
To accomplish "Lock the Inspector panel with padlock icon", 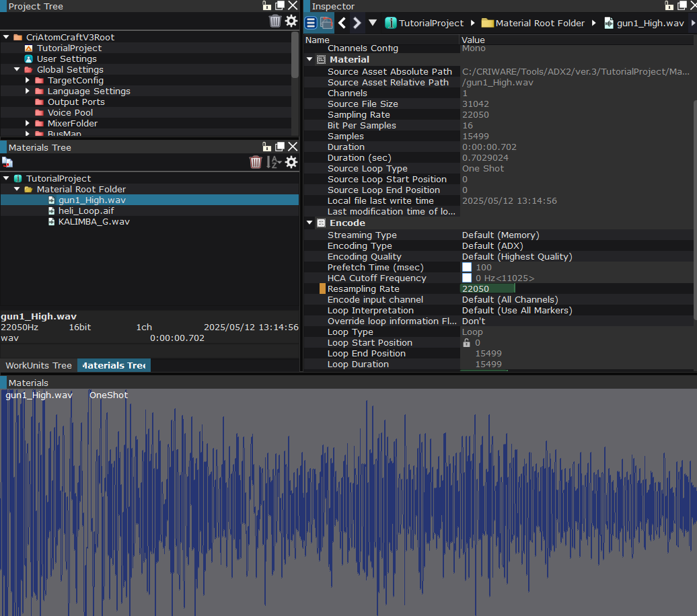I will 669,6.
